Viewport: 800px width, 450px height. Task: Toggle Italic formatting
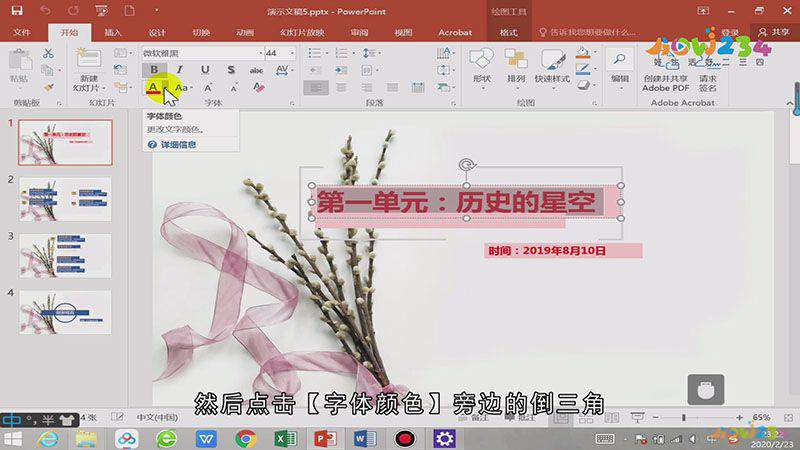click(x=180, y=70)
